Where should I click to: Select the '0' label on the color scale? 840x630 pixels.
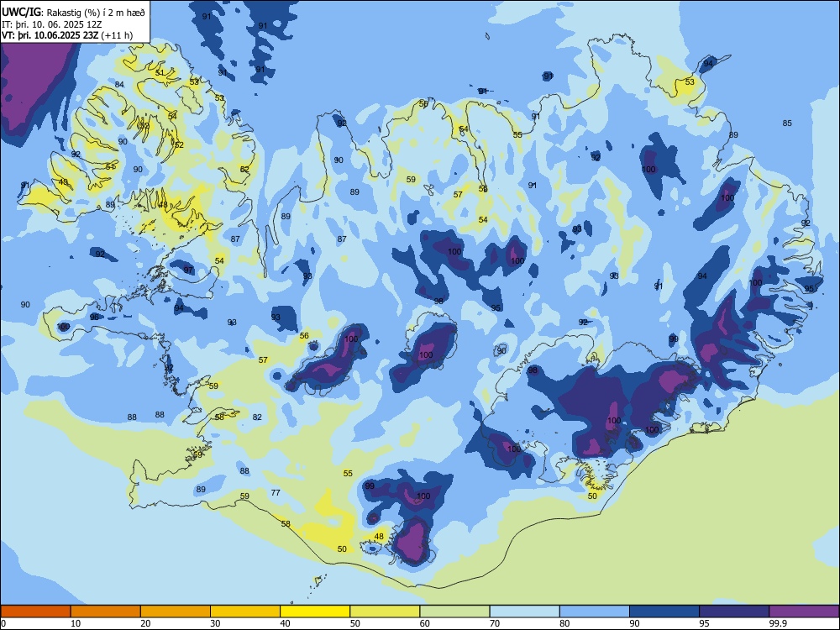point(3,623)
